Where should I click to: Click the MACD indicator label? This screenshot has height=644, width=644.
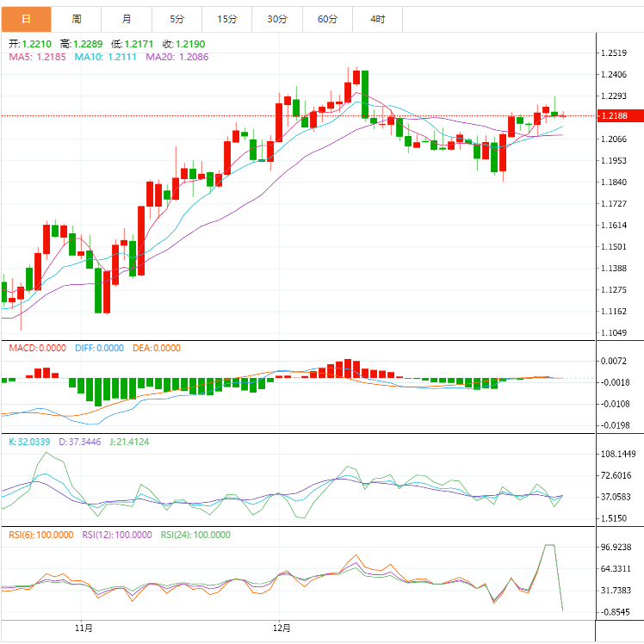coord(37,348)
